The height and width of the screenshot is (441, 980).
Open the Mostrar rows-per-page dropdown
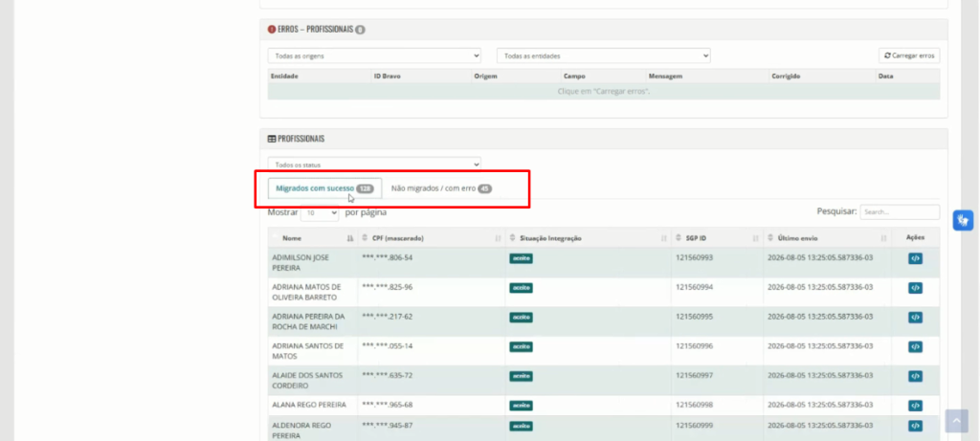coord(320,212)
